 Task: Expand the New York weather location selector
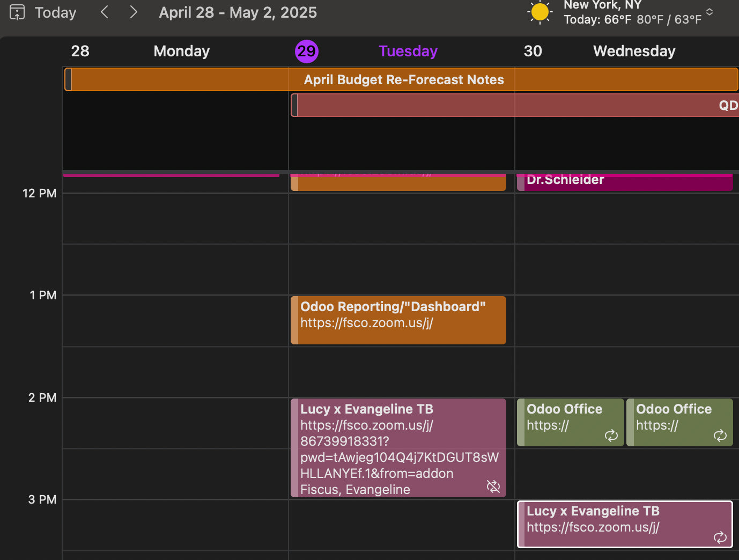coord(710,12)
